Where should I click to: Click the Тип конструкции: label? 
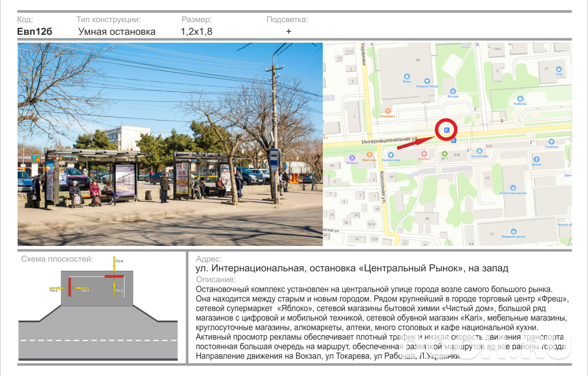[x=108, y=20]
